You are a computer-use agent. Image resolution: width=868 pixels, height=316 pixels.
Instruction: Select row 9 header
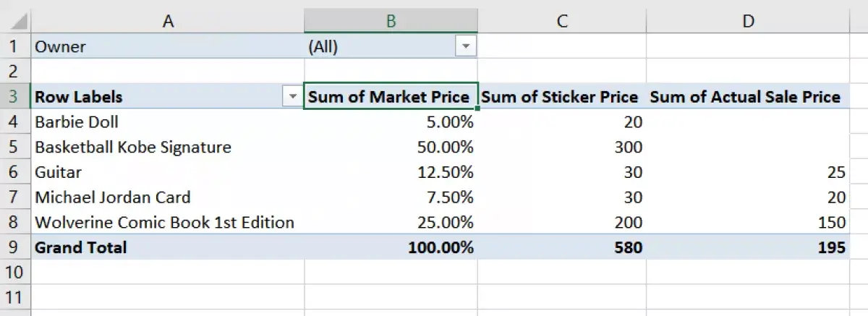click(16, 247)
